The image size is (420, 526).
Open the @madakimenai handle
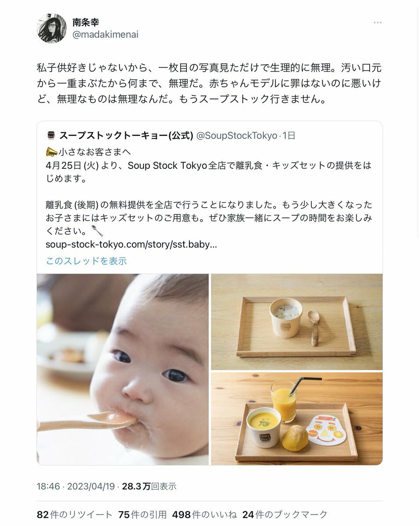[x=105, y=35]
